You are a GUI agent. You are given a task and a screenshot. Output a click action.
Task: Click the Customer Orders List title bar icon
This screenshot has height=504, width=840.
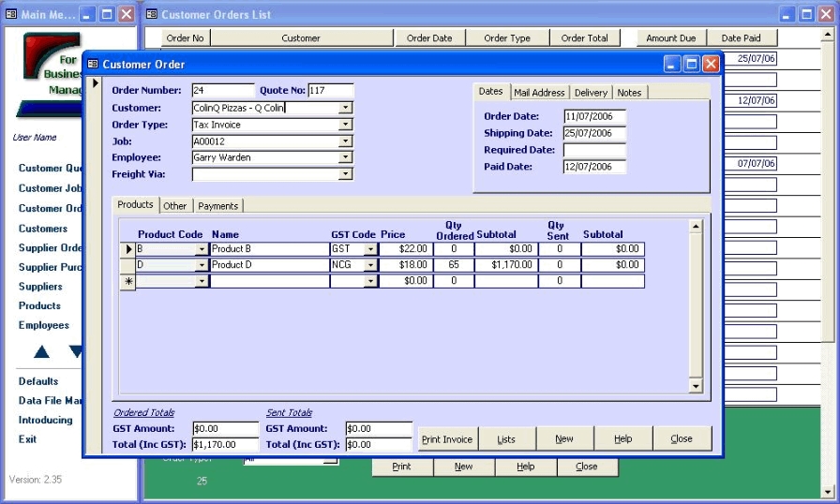pos(152,14)
